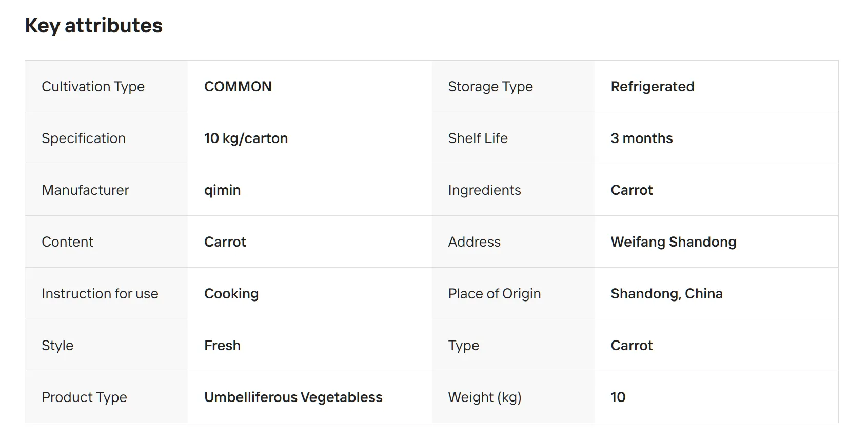Click the "Storage Type" label
868x441 pixels.
pyautogui.click(x=490, y=87)
